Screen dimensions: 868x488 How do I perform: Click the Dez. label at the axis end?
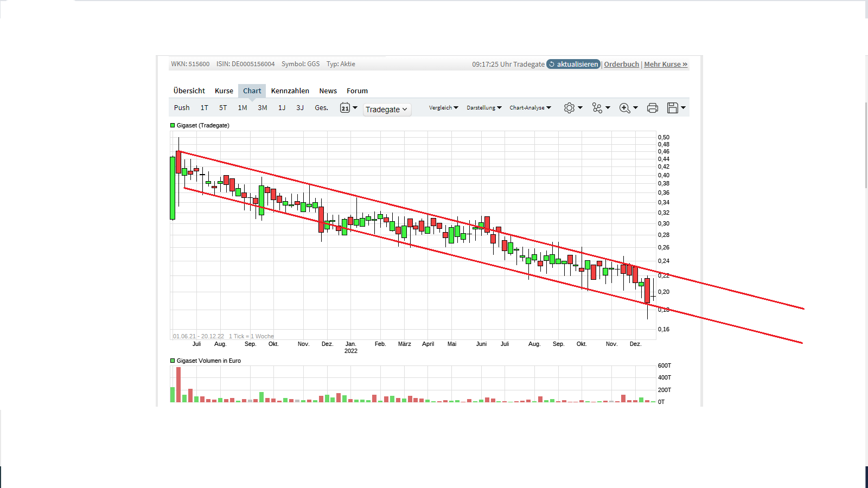635,344
